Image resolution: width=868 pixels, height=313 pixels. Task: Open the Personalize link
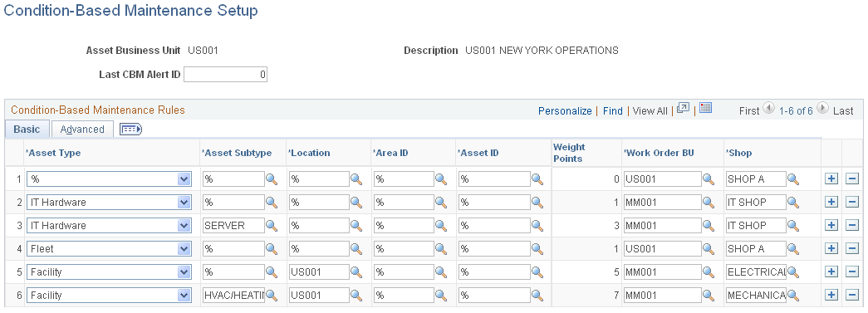pos(565,110)
